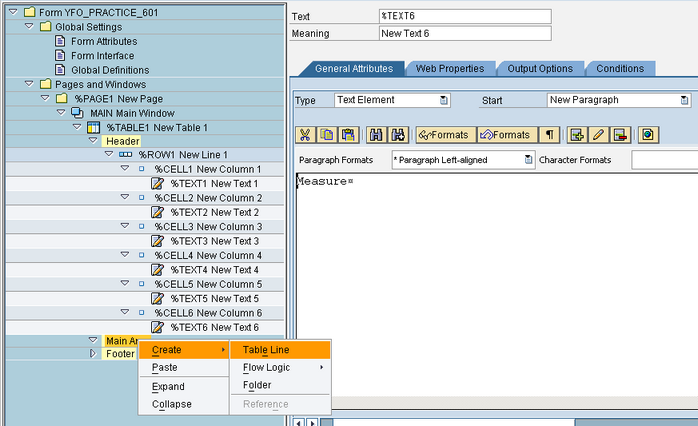The image size is (698, 426).
Task: Switch to the Conditions tab
Action: (620, 69)
